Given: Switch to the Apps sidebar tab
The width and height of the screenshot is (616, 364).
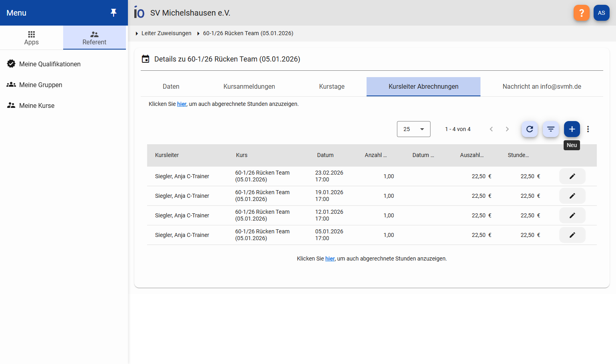Looking at the screenshot, I should point(32,38).
